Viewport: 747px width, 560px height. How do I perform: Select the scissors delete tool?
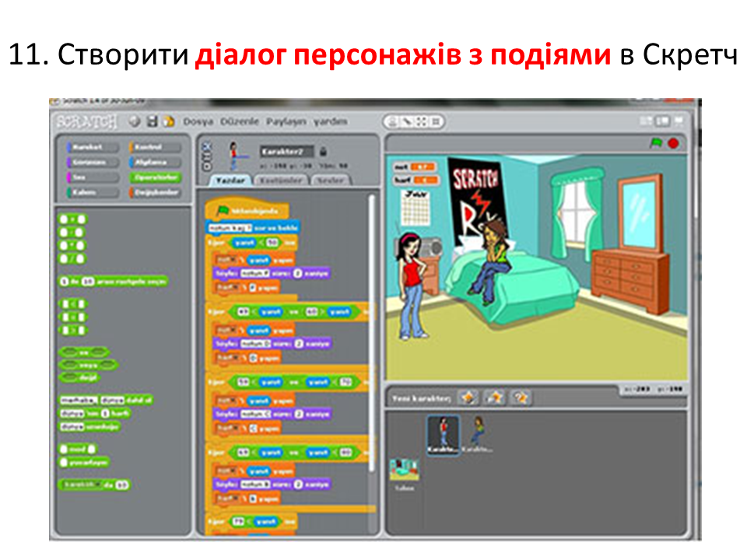[x=407, y=122]
